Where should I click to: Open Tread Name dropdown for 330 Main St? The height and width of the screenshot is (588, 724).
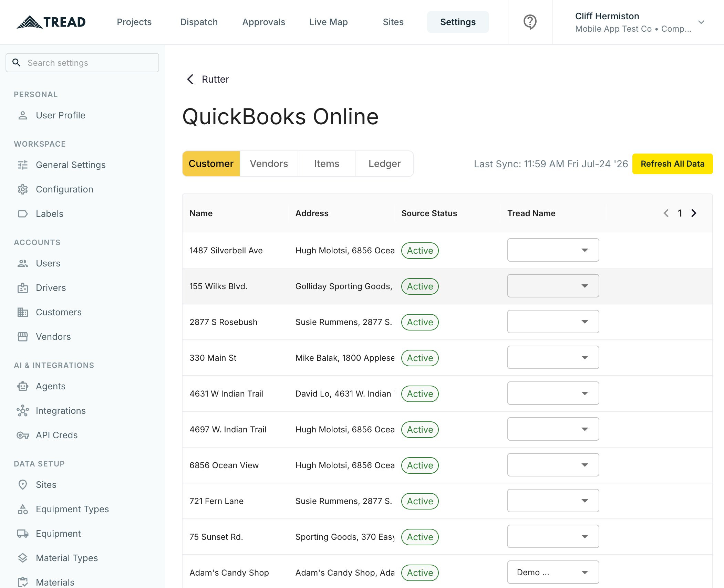coord(553,358)
